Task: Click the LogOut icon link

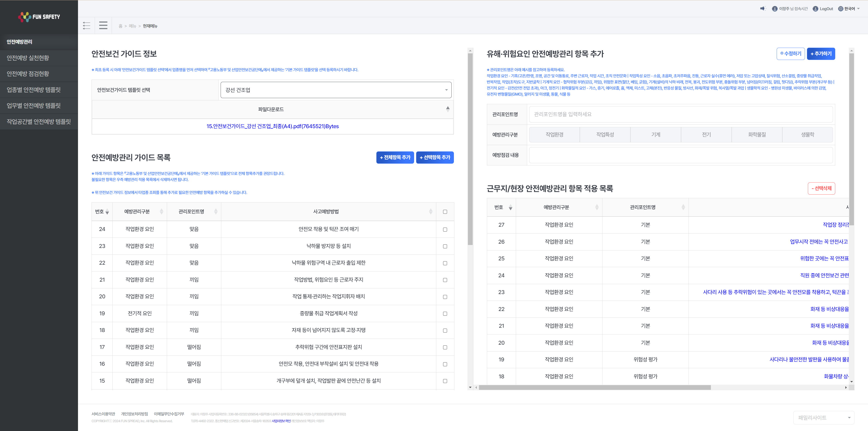Action: coord(823,9)
